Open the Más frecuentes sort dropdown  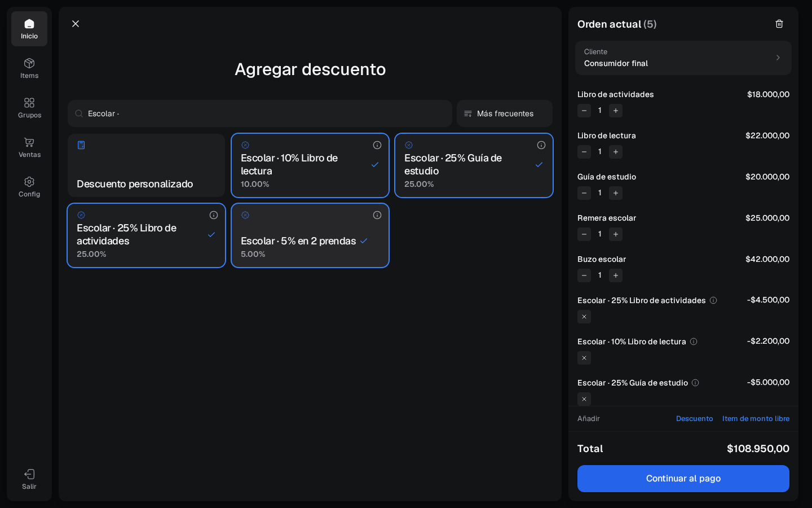[x=505, y=113]
